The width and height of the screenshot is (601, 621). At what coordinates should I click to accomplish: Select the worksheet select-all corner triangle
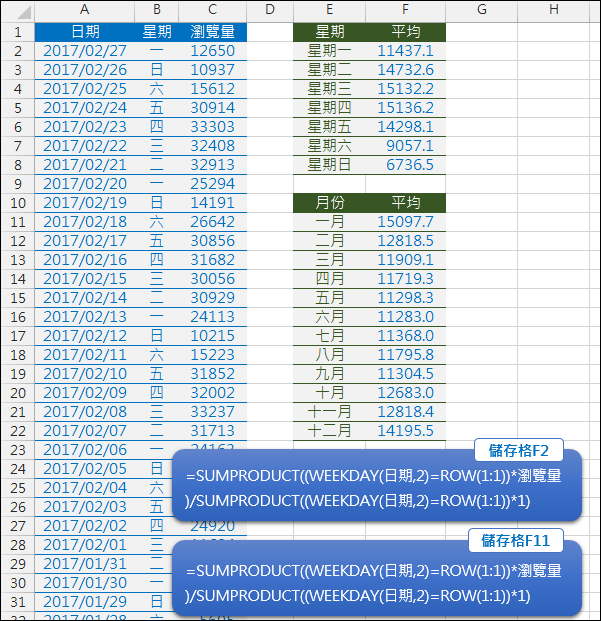click(x=24, y=12)
